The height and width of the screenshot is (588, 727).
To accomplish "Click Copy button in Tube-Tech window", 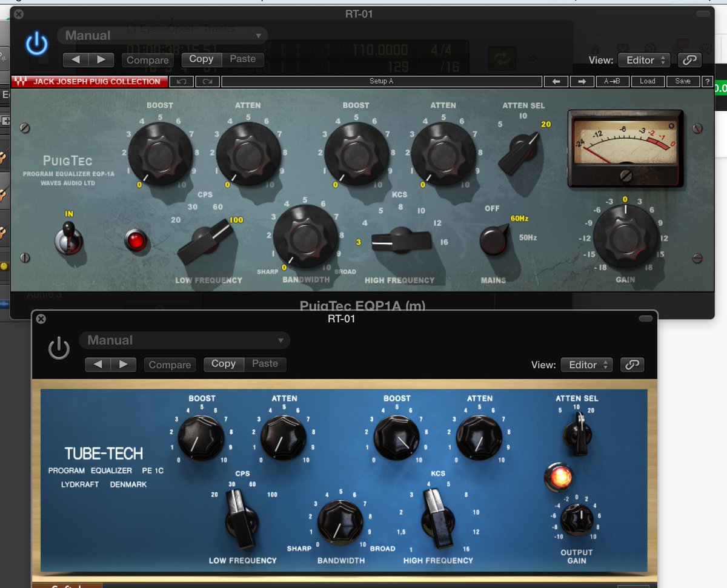I will [x=224, y=363].
